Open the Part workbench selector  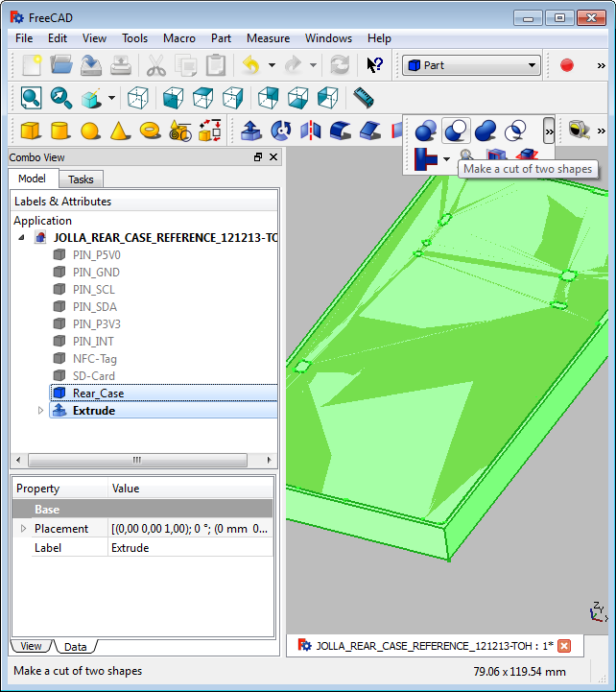(471, 65)
